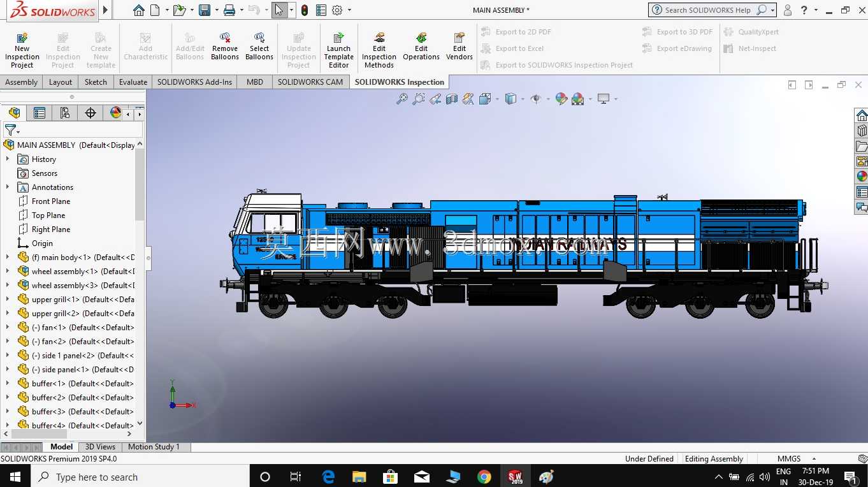
Task: Expand the Annotations folder
Action: [8, 187]
